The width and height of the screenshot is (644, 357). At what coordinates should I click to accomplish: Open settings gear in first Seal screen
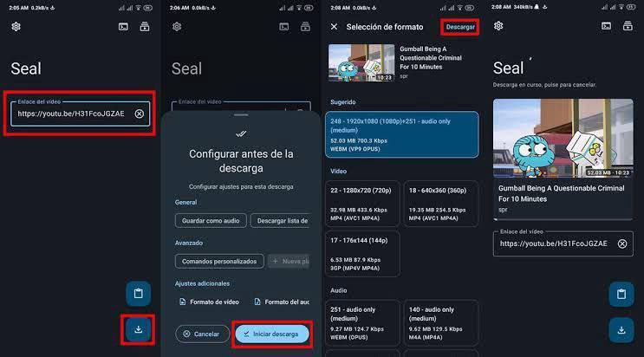(16, 27)
